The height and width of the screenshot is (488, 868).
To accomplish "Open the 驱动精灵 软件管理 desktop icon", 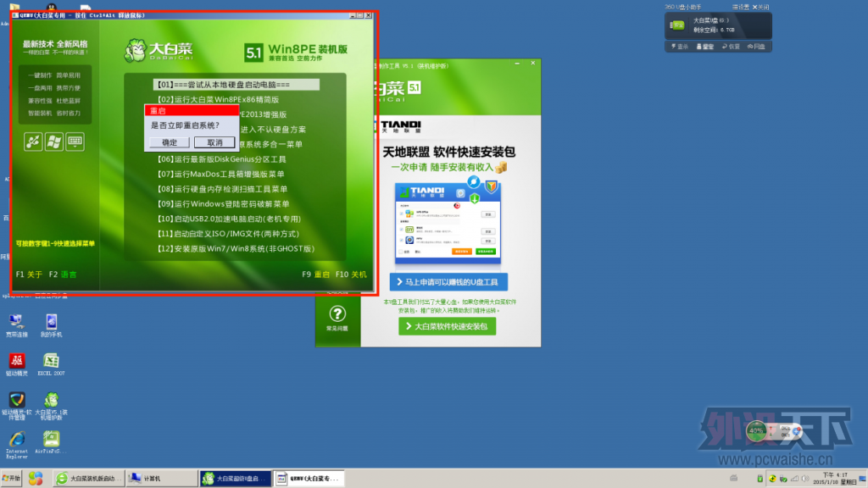I will pyautogui.click(x=17, y=406).
